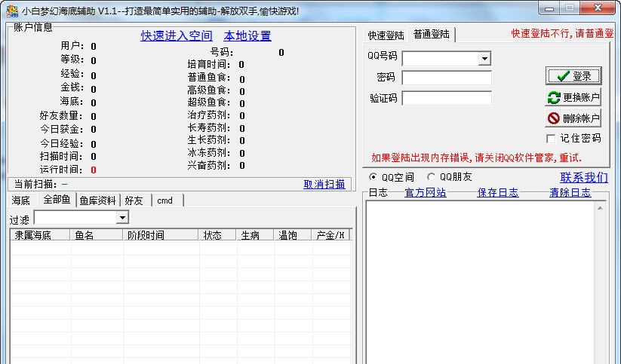Screen dimensions: 621x364
Task: Open the 海底 tab
Action: point(21,200)
